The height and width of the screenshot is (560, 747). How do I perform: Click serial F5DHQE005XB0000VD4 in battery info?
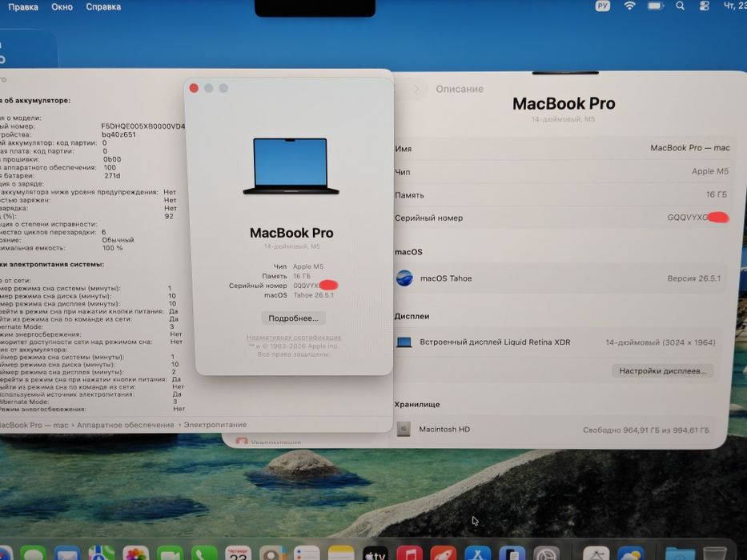coord(143,126)
